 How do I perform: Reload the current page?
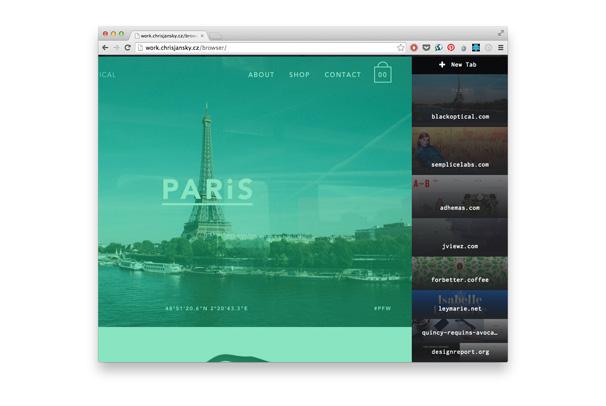(127, 48)
